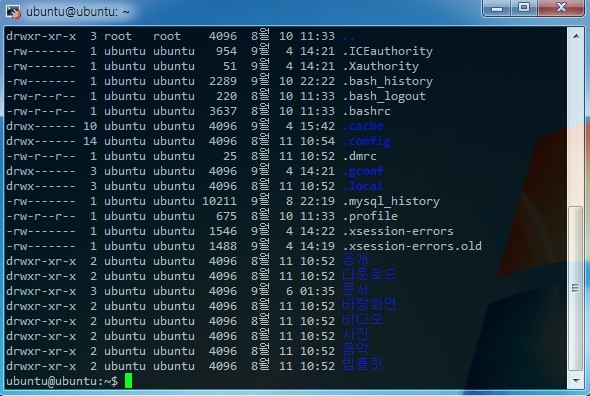Click the file size 1488
Screen dimensions: 590x396
pos(223,246)
